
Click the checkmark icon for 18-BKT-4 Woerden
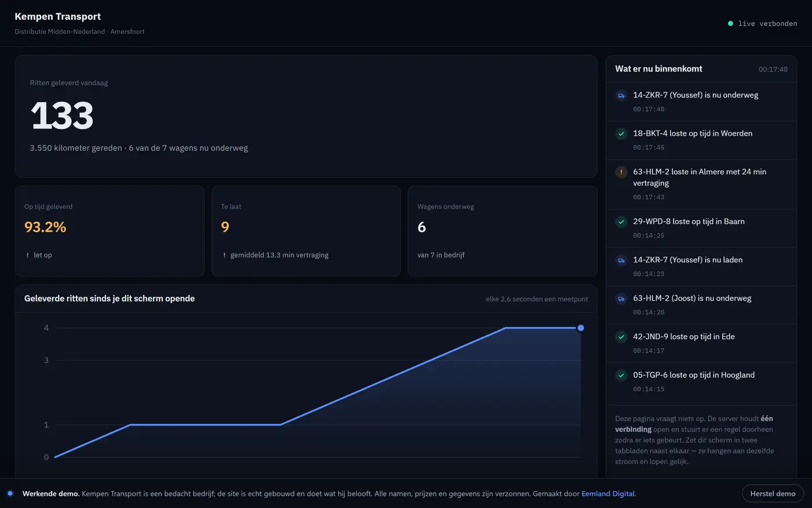tap(621, 134)
